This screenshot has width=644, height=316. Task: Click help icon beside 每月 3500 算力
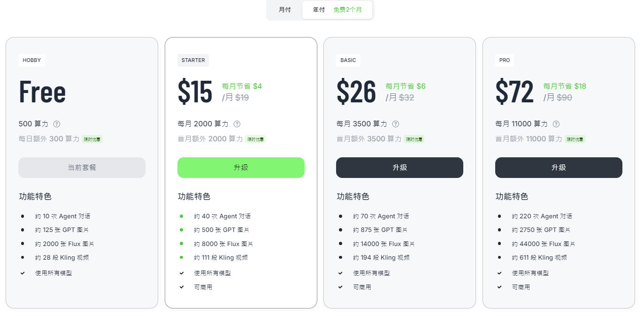396,124
